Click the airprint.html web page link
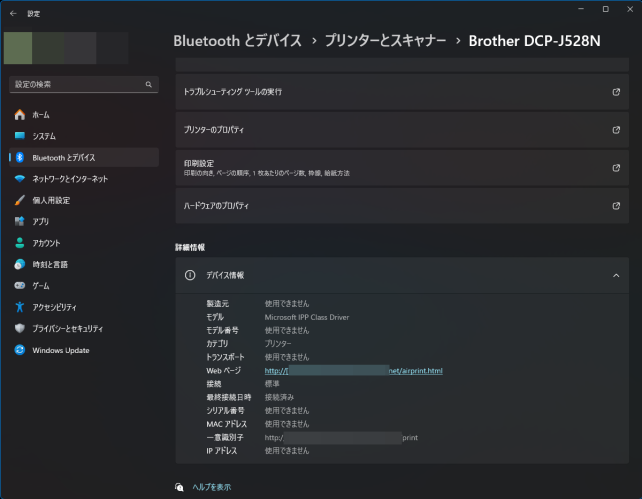This screenshot has height=499, width=642. click(353, 371)
